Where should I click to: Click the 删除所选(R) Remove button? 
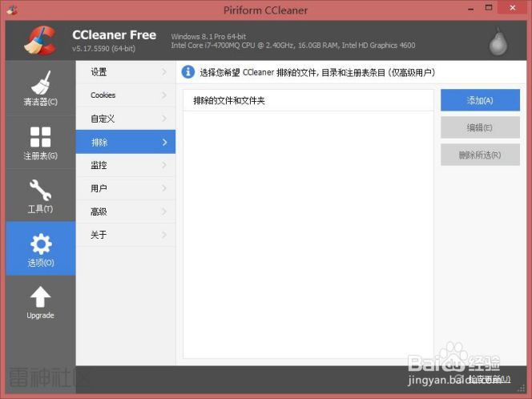480,155
